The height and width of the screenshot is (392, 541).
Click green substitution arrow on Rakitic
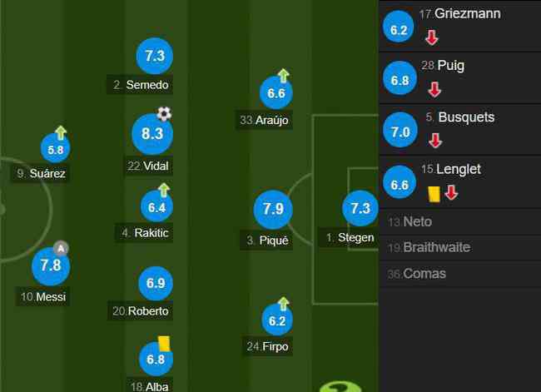tap(164, 190)
